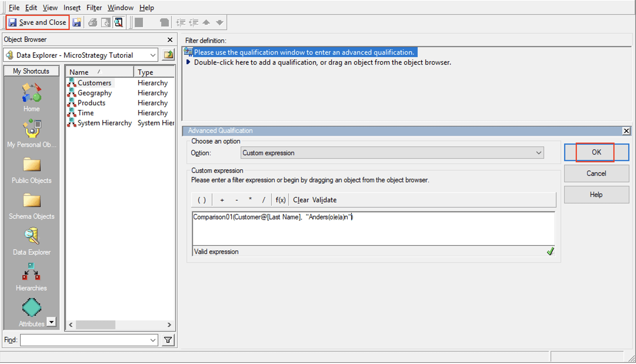Click the Validate expression button
Image resolution: width=636 pixels, height=364 pixels.
pyautogui.click(x=324, y=200)
